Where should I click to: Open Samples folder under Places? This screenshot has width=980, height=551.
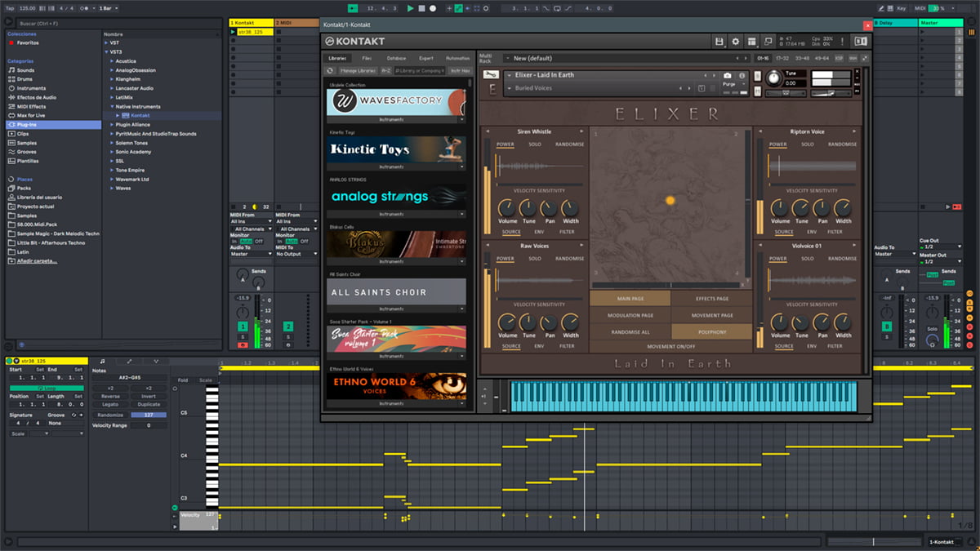24,216
